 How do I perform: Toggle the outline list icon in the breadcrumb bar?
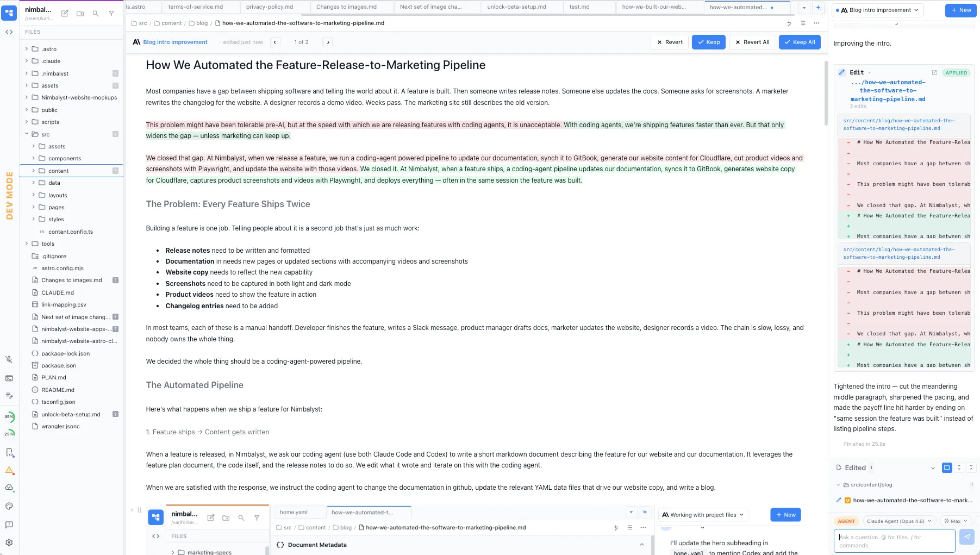tap(803, 23)
